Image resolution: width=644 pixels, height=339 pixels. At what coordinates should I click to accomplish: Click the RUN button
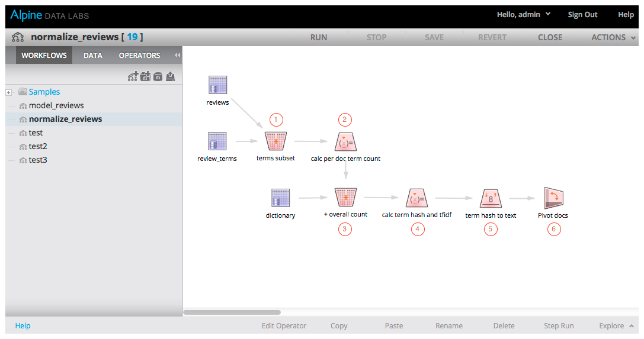pyautogui.click(x=319, y=37)
